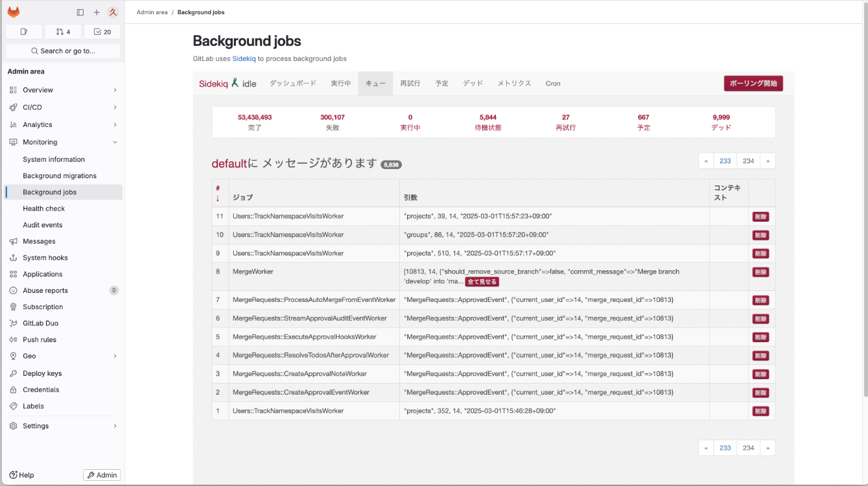Viewport: 868px width, 486px height.
Task: Follow the Sidekiq link in description
Action: click(x=244, y=58)
